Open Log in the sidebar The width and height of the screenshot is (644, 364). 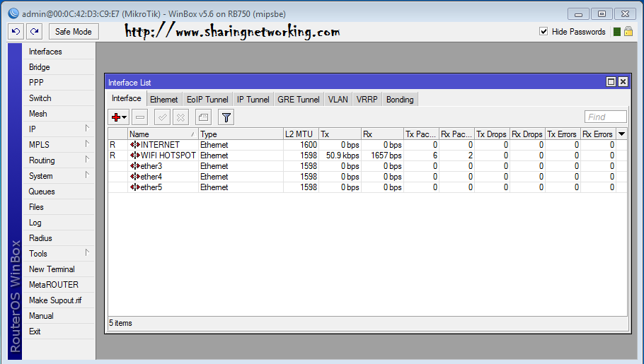point(58,223)
